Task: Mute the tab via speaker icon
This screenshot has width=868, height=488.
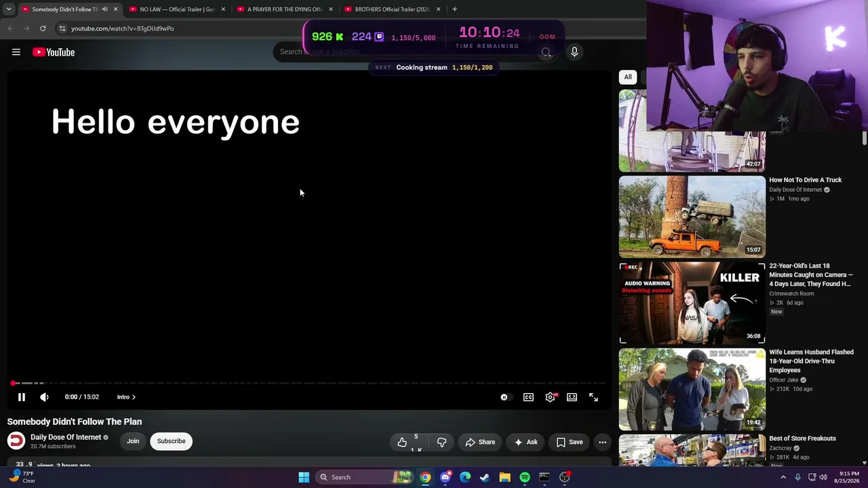Action: click(104, 9)
